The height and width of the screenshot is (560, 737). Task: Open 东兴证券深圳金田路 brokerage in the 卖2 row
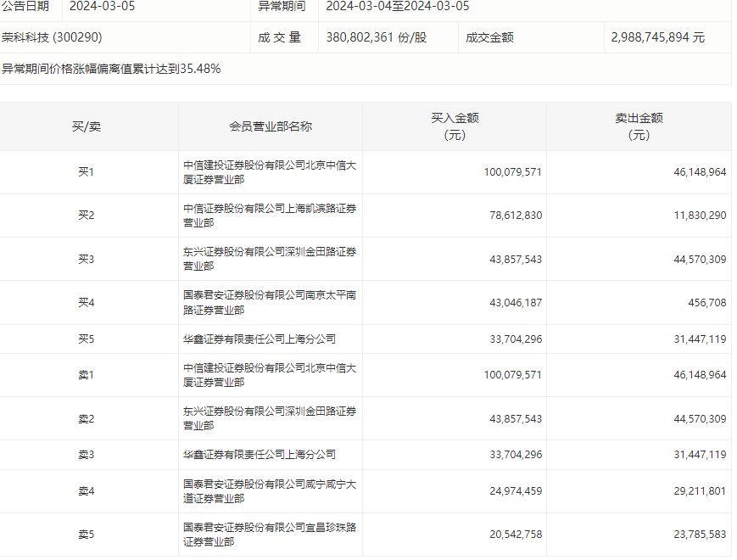pyautogui.click(x=270, y=418)
